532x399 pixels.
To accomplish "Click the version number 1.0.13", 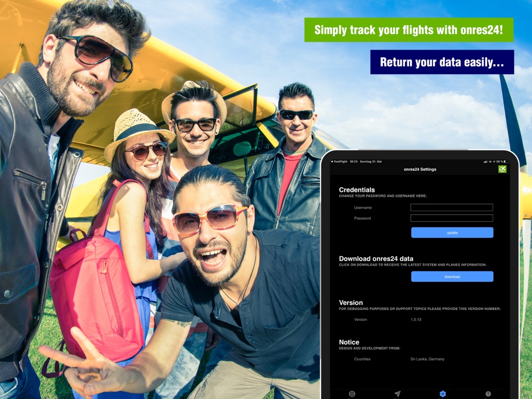I will click(416, 319).
